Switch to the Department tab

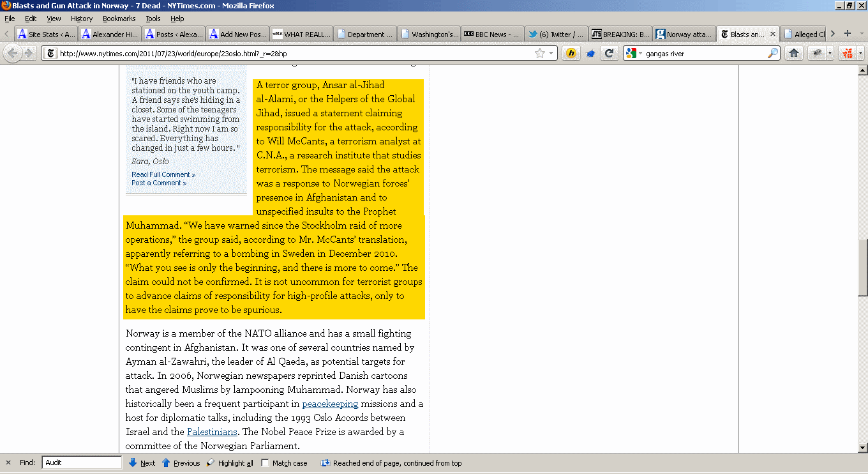click(365, 34)
